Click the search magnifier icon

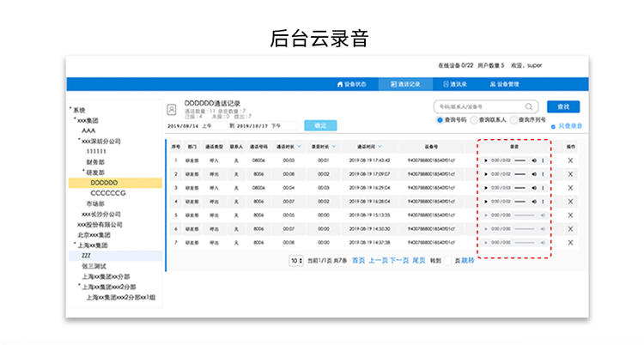click(x=531, y=107)
